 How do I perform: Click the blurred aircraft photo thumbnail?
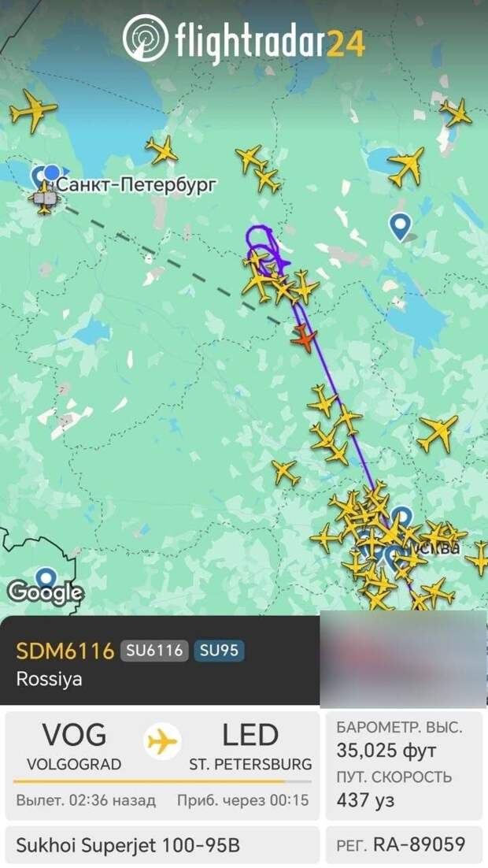pyautogui.click(x=403, y=658)
